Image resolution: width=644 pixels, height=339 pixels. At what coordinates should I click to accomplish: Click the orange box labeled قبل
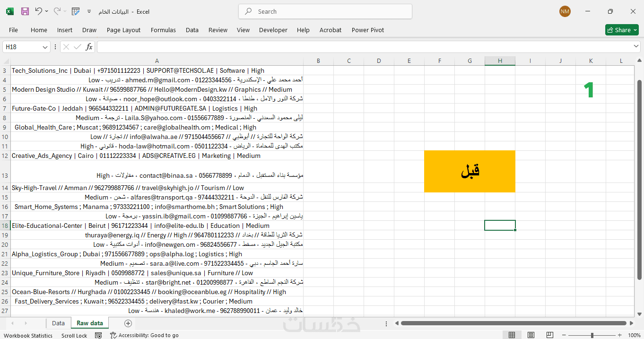(470, 171)
